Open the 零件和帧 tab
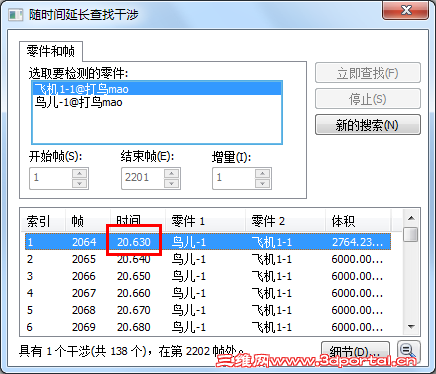436x374 pixels. pos(51,51)
